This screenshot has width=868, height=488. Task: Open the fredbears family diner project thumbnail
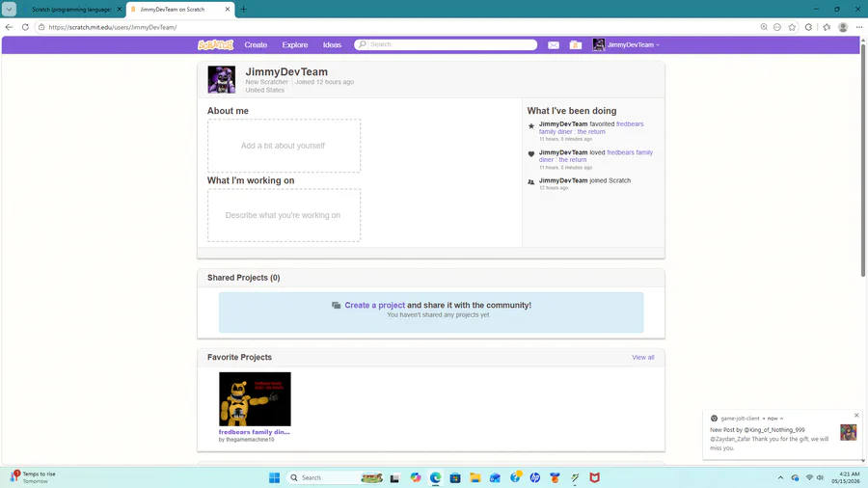[x=255, y=399]
